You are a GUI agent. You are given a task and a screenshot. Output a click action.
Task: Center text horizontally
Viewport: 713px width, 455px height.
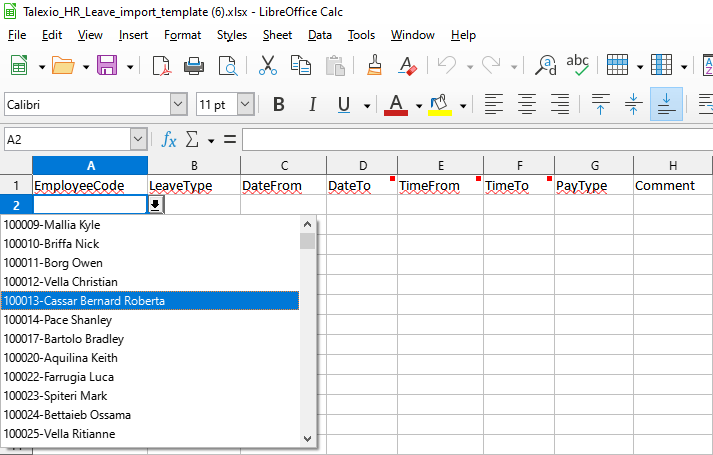[527, 104]
